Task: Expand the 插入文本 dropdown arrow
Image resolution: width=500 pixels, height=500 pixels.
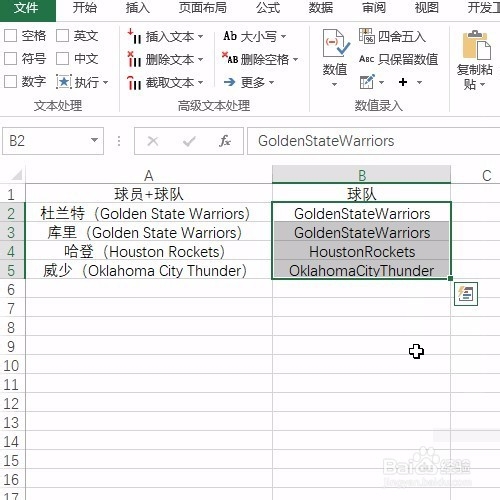Action: 200,36
